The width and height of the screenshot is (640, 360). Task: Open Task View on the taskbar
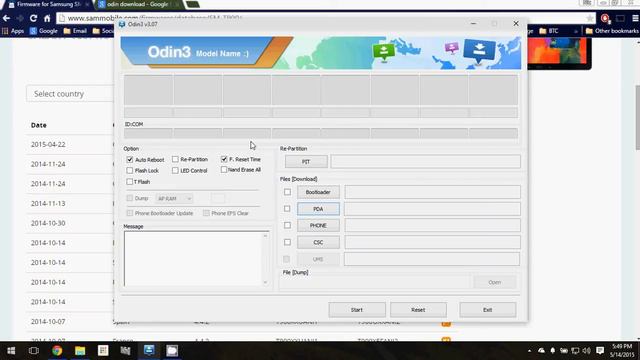pos(34,351)
